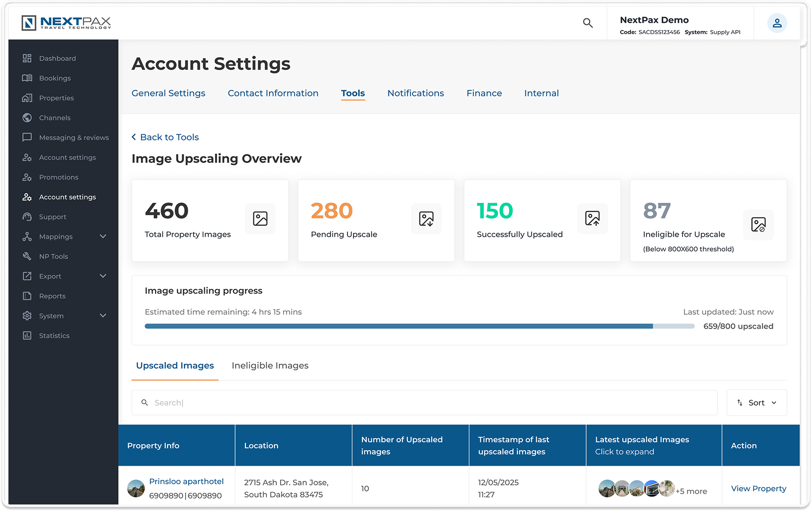Select the Finance settings tab
The image size is (812, 511).
coord(484,93)
